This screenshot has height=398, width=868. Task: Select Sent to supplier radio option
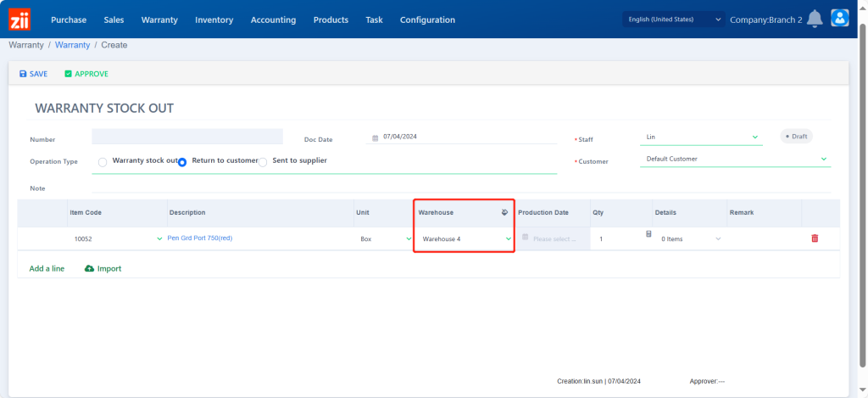[263, 162]
